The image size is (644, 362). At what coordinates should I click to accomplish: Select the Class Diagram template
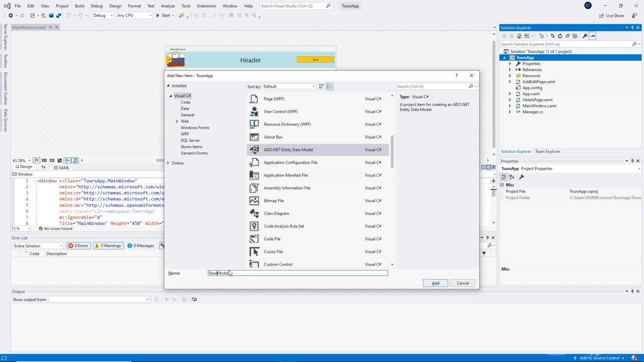pyautogui.click(x=318, y=213)
